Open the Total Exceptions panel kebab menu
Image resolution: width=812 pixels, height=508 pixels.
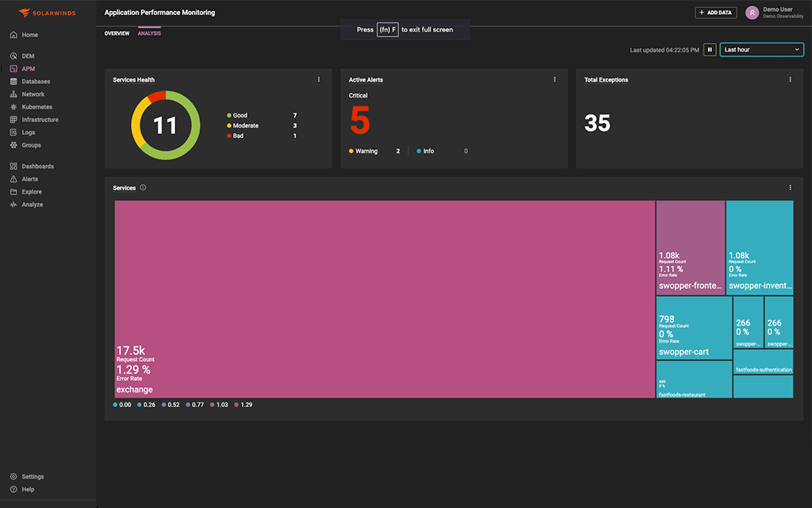click(x=789, y=79)
